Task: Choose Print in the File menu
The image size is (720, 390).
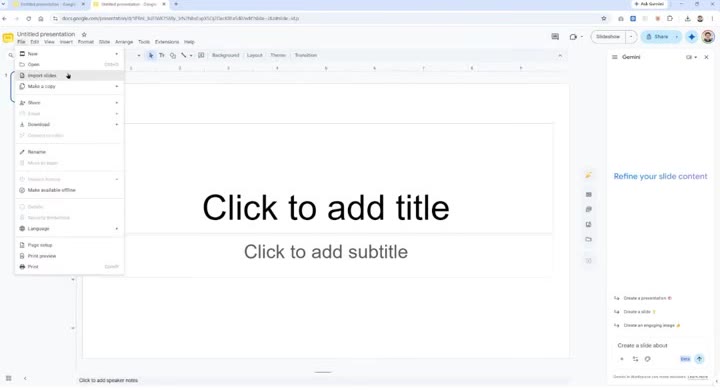Action: [x=69, y=267]
